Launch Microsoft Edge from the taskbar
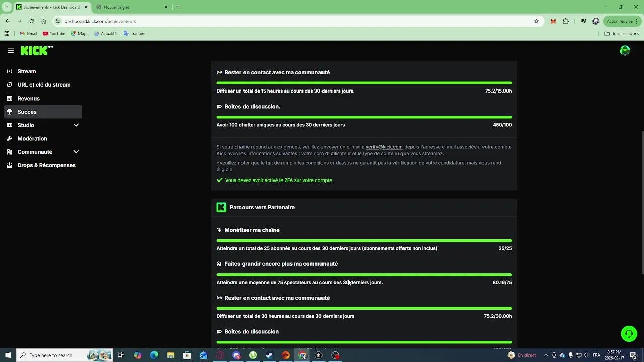The height and width of the screenshot is (362, 644). coord(154,355)
